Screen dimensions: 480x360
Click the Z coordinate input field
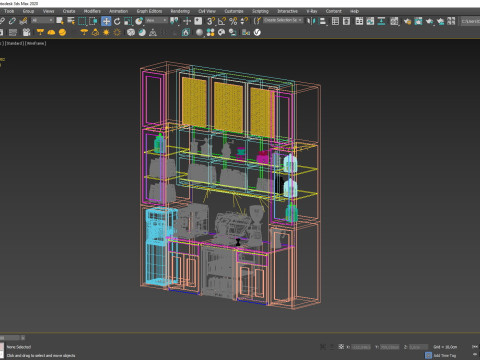[x=419, y=347]
